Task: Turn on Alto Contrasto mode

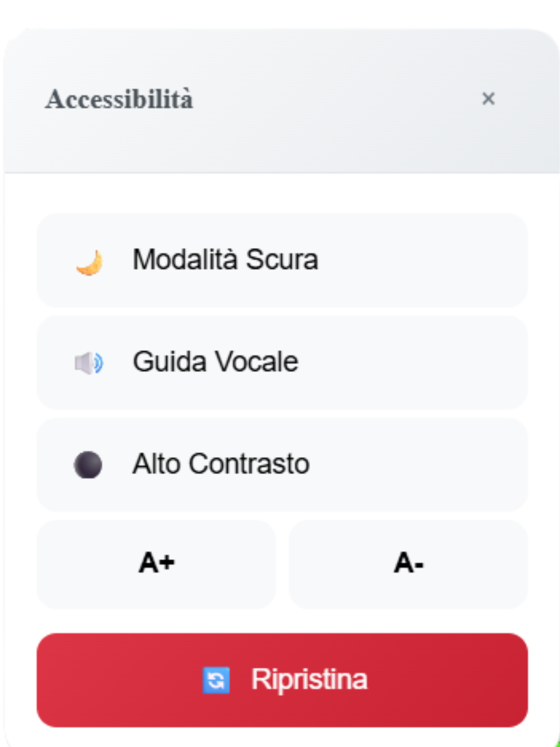Action: tap(282, 465)
